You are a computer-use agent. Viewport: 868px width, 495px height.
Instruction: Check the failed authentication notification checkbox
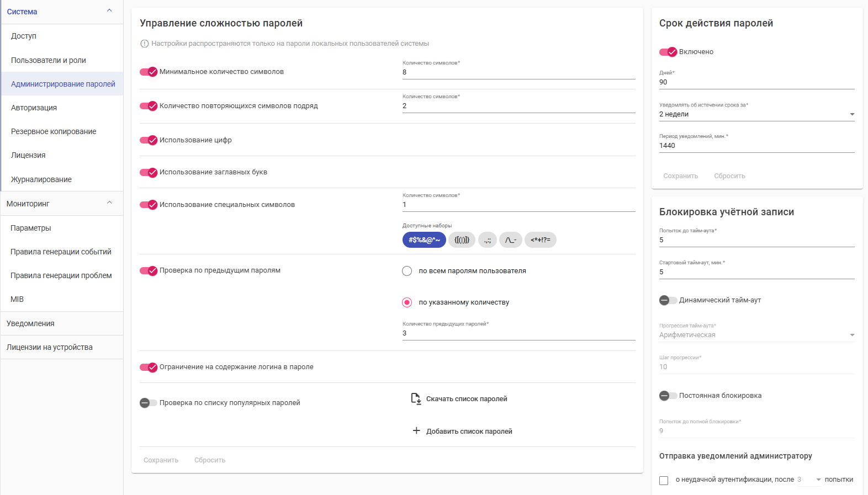coord(664,480)
